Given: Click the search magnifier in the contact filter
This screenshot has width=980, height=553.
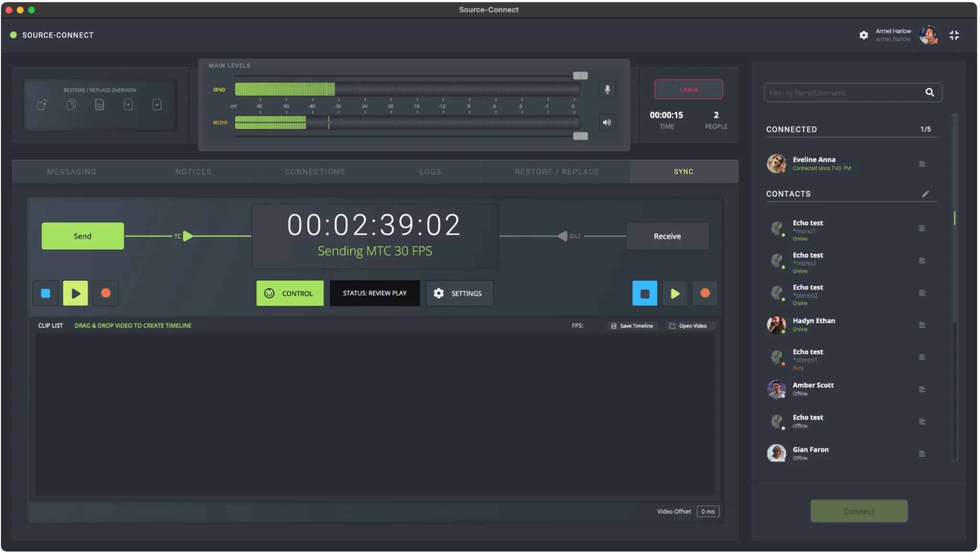Looking at the screenshot, I should click(930, 92).
